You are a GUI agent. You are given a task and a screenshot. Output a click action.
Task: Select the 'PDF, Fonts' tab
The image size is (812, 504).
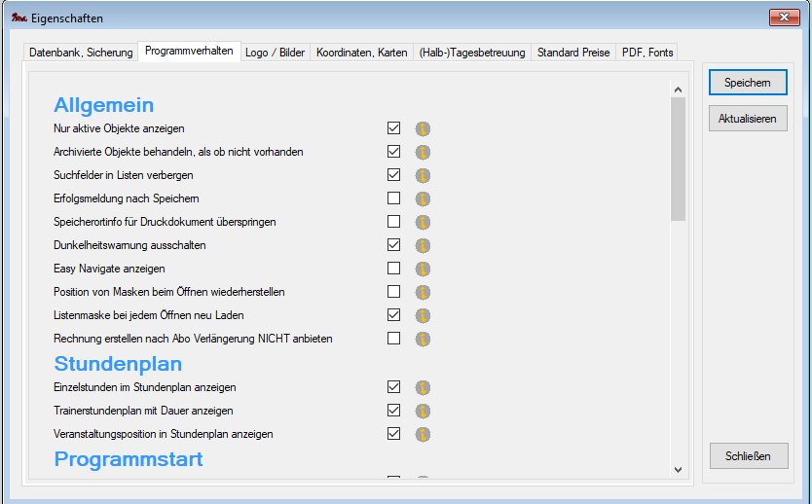coord(646,53)
